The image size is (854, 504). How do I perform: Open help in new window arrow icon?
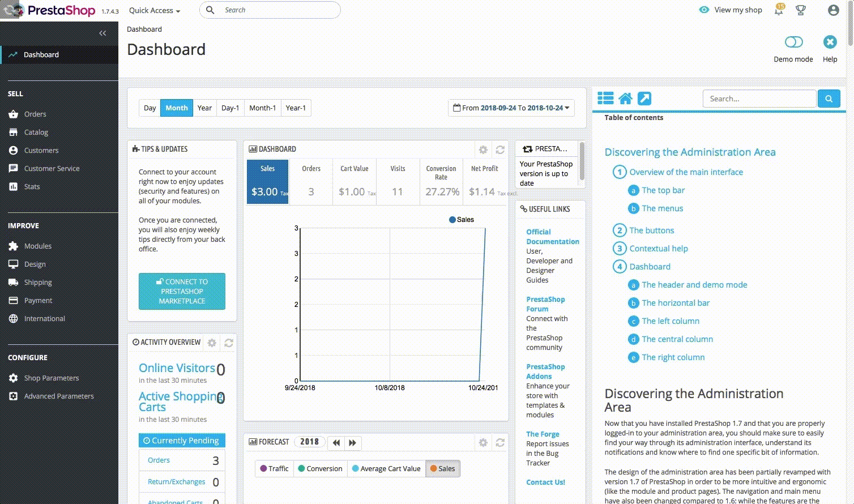644,99
